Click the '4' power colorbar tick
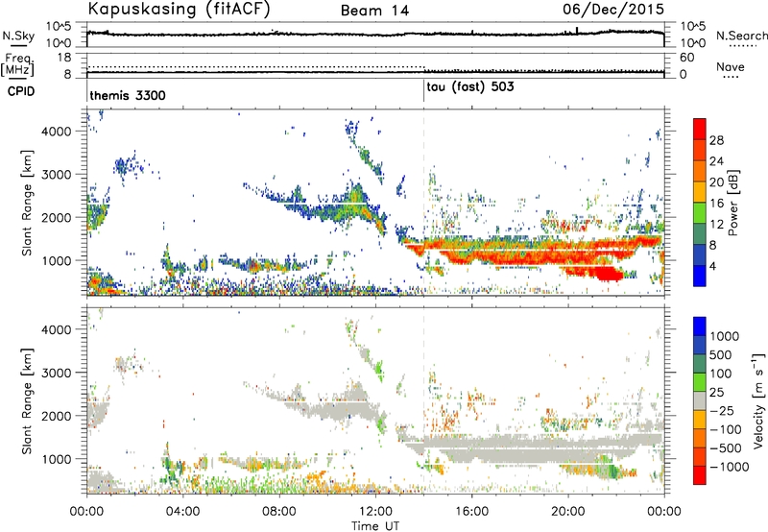The image size is (768, 532). [713, 266]
